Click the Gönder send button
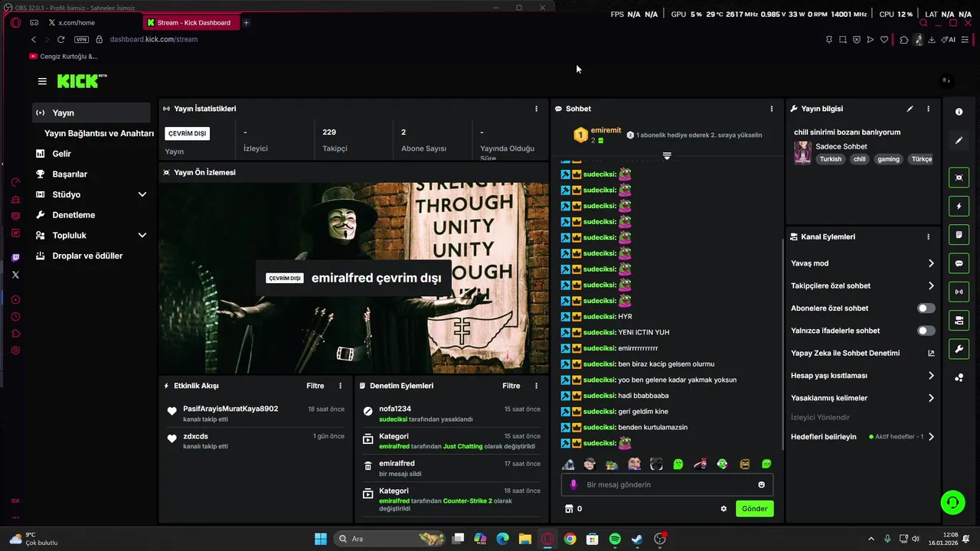980x551 pixels. point(754,509)
